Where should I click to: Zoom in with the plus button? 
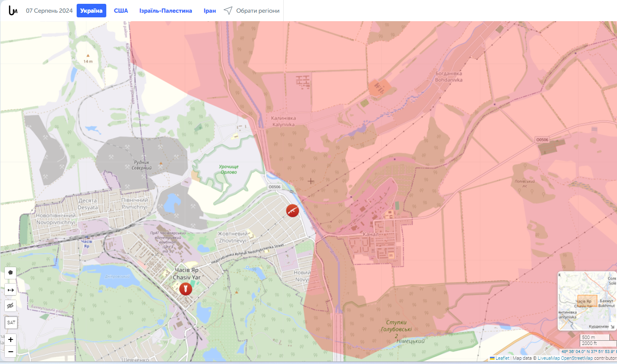coord(11,339)
